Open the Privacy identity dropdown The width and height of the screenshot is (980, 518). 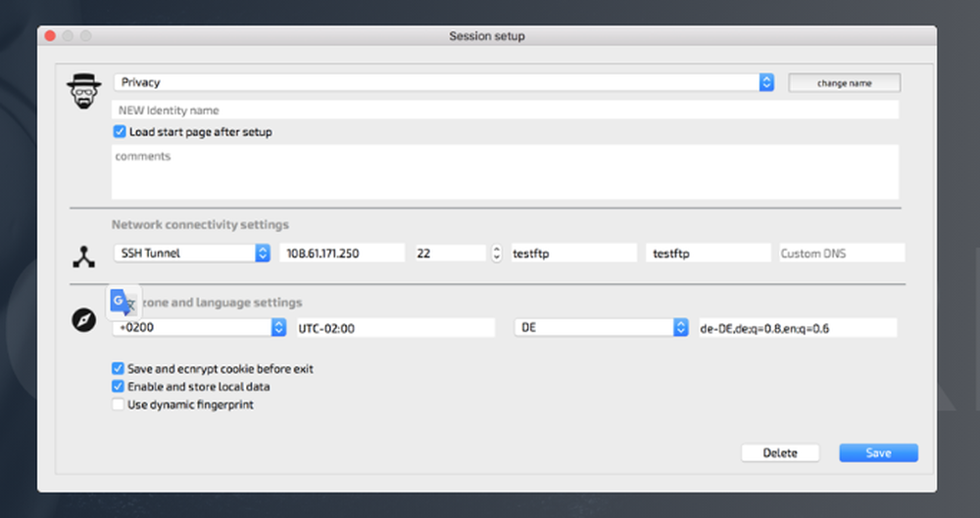444,82
